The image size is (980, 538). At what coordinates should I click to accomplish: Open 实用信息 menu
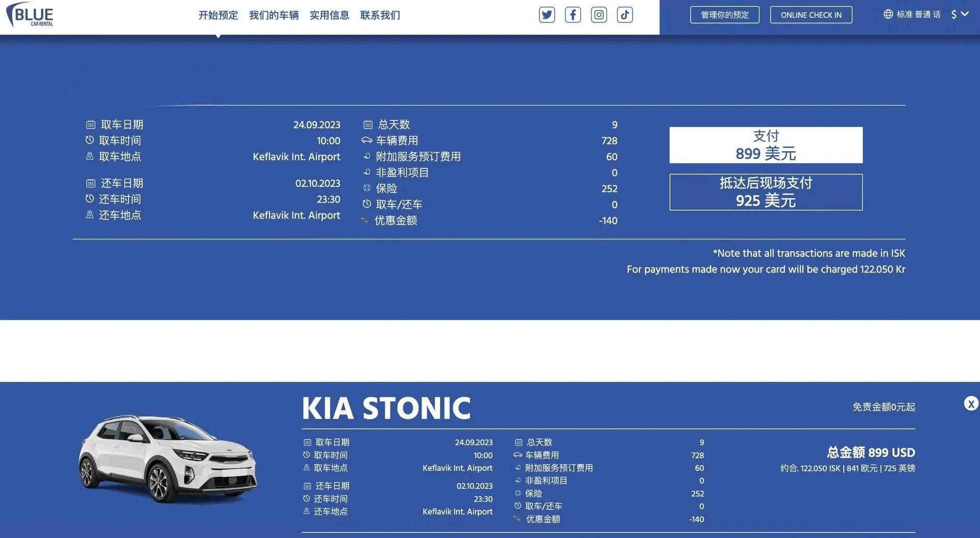329,15
